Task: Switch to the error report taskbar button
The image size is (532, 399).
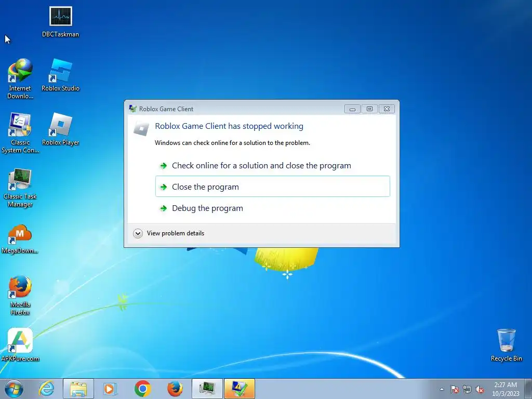Action: [239, 389]
